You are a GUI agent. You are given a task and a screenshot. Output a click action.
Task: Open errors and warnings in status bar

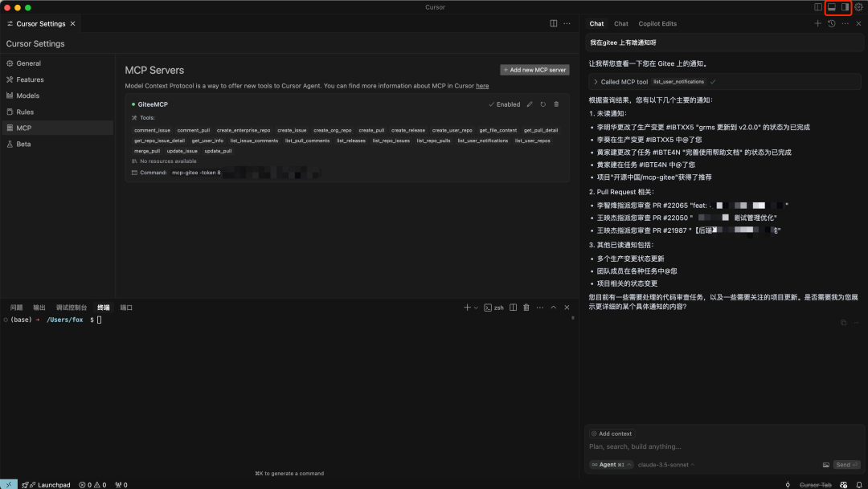tap(92, 485)
